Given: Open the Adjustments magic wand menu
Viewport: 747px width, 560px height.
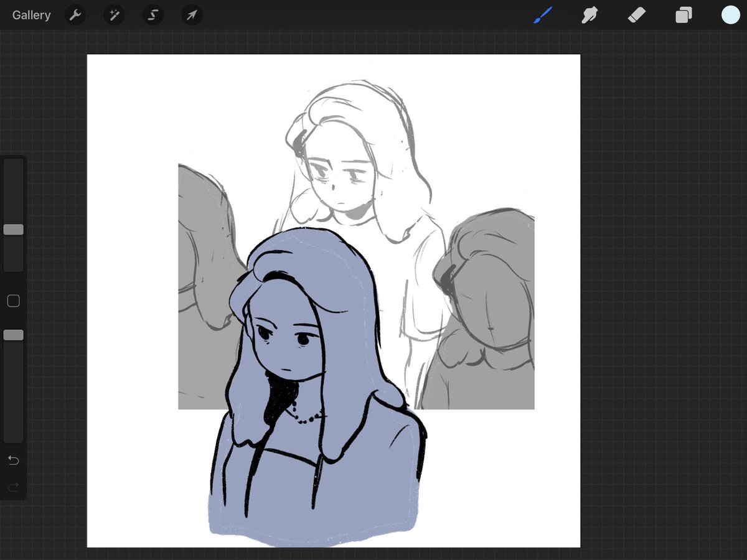Looking at the screenshot, I should coord(114,15).
